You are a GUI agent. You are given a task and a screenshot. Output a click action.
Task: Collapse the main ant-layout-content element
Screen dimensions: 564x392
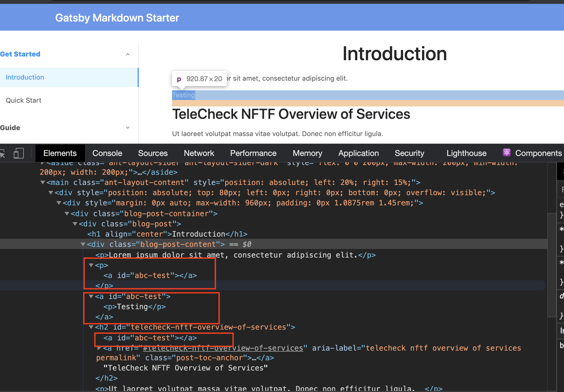coord(42,183)
